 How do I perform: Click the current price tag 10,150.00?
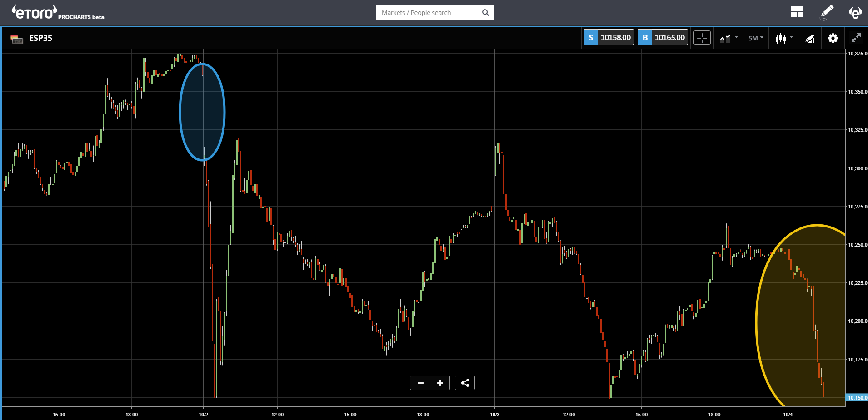[857, 398]
